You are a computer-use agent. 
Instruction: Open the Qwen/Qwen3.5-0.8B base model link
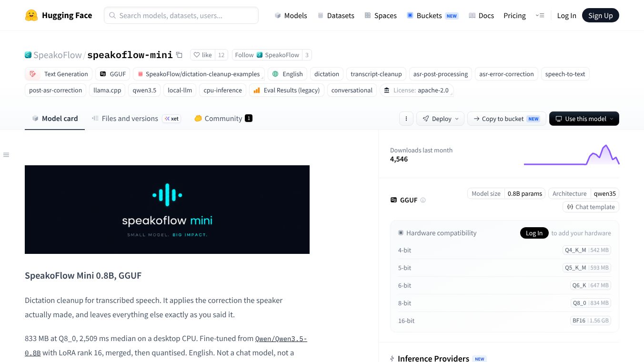(281, 339)
